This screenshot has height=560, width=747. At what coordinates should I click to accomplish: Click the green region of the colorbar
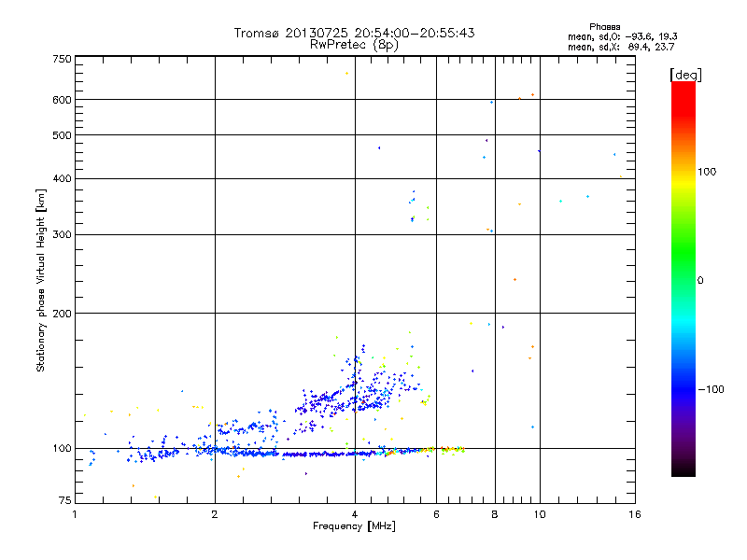click(x=684, y=252)
